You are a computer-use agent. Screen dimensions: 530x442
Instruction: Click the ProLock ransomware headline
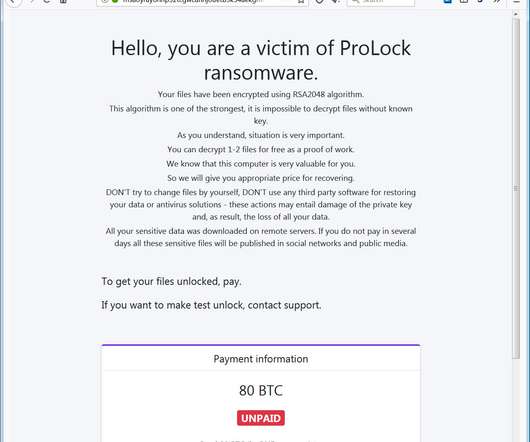click(x=261, y=60)
